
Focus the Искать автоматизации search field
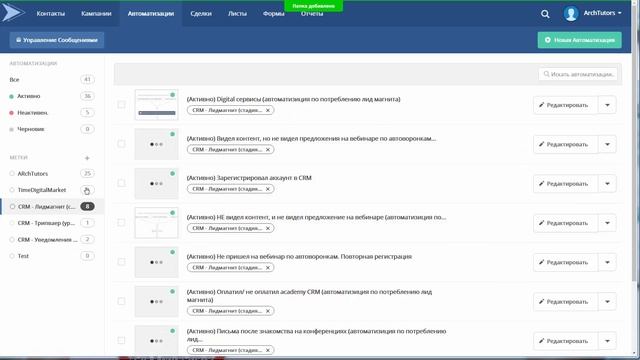578,74
